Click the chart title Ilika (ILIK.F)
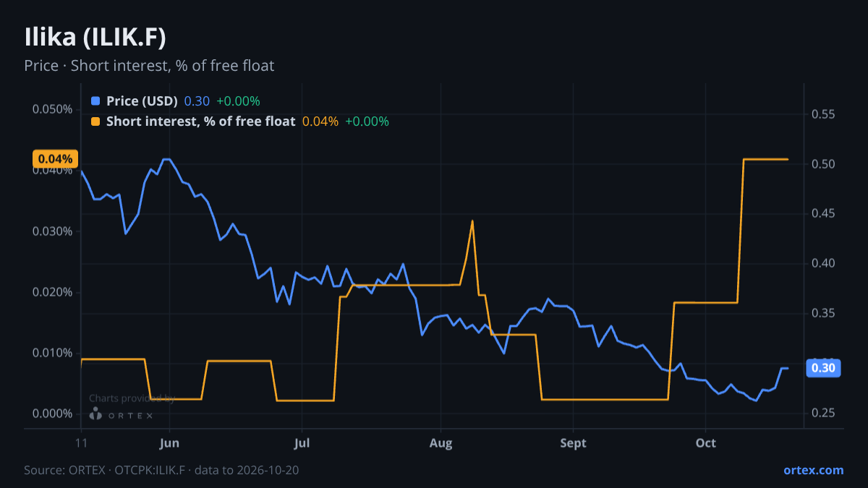This screenshot has width=868, height=488. point(95,38)
